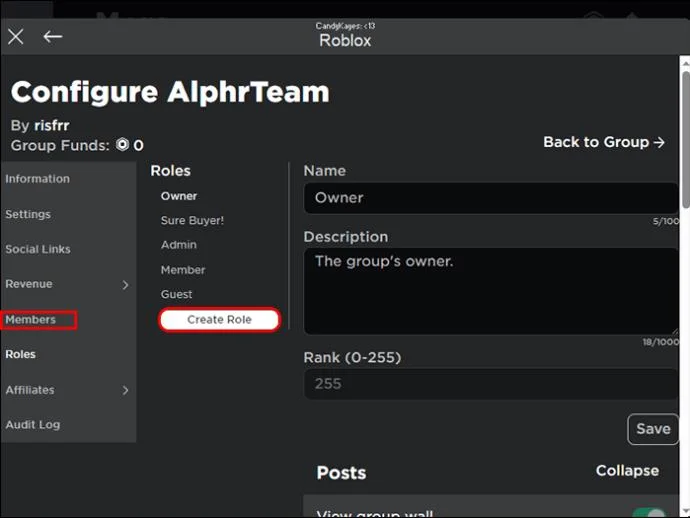Viewport: 690px width, 518px height.
Task: Open the Affiliates section
Action: [30, 390]
